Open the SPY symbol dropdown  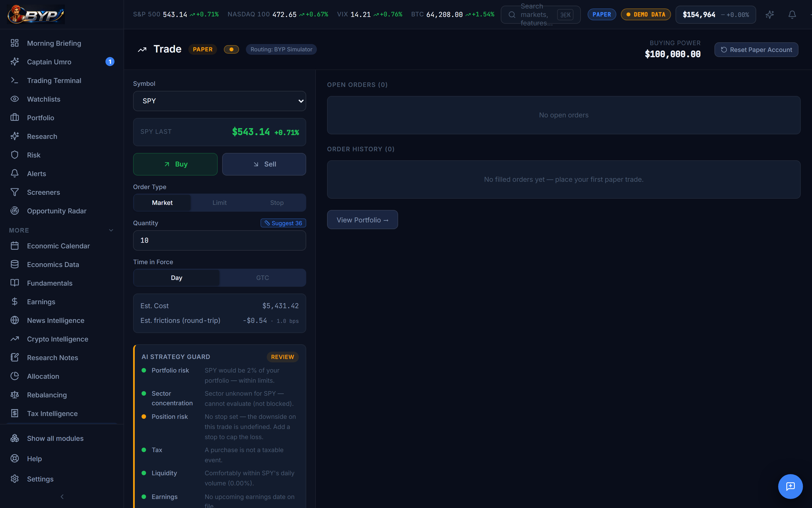[219, 101]
